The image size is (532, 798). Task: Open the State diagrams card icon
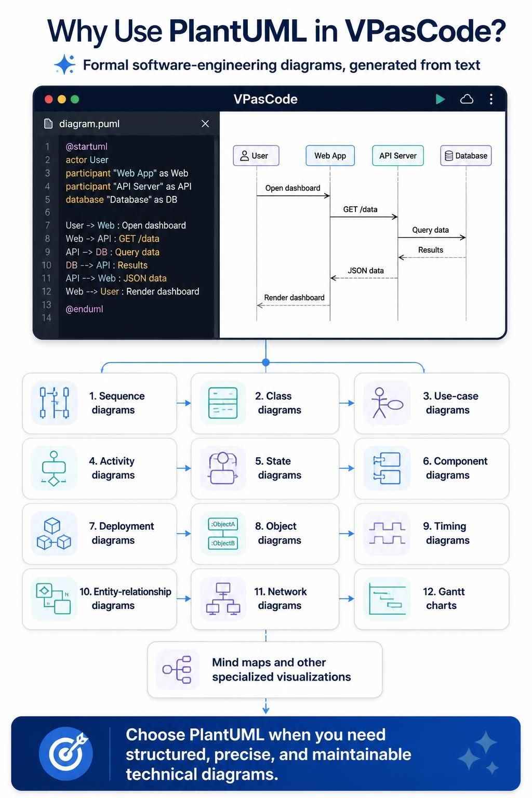pos(223,468)
